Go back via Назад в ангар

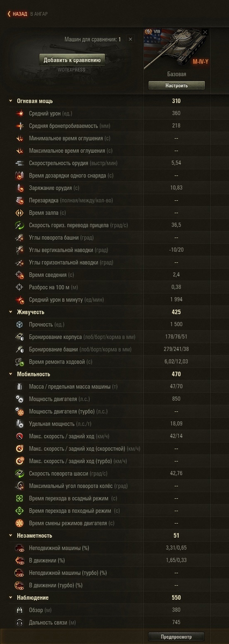click(27, 14)
